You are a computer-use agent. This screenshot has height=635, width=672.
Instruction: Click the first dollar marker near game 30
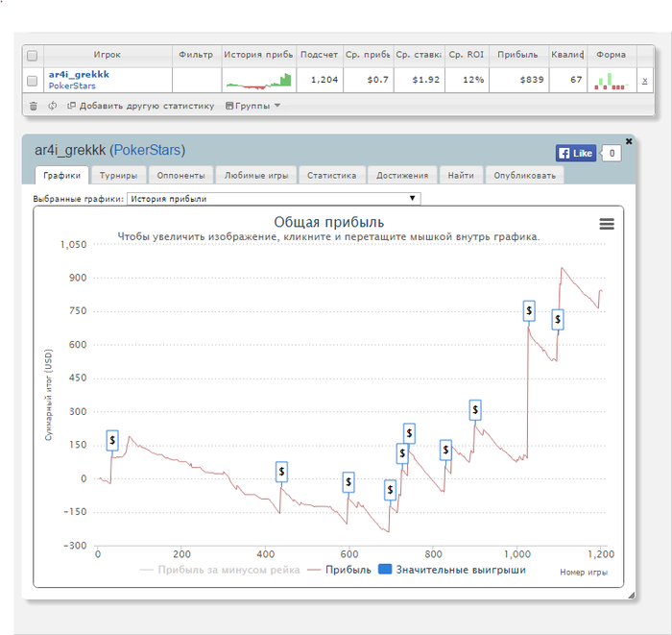[x=112, y=440]
